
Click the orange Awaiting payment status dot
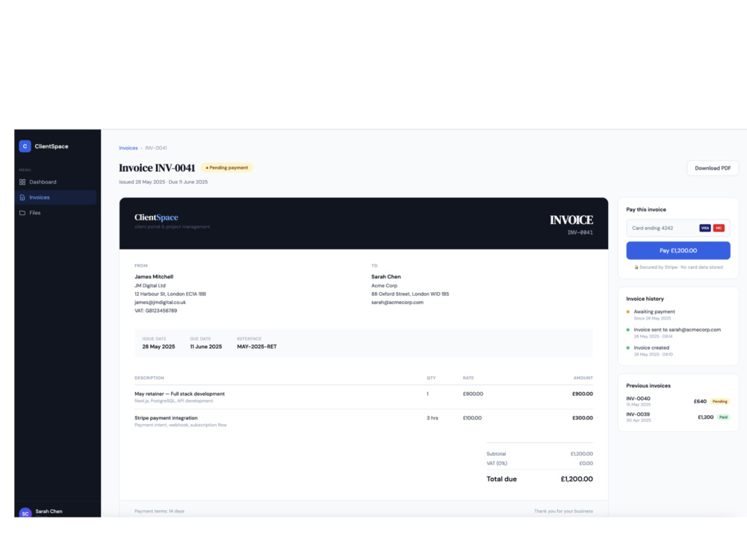click(x=628, y=312)
